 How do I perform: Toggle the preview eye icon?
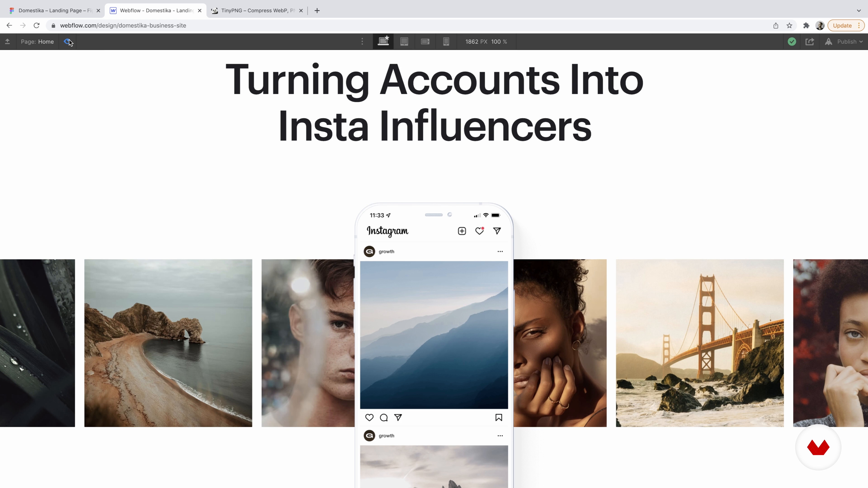tap(67, 41)
